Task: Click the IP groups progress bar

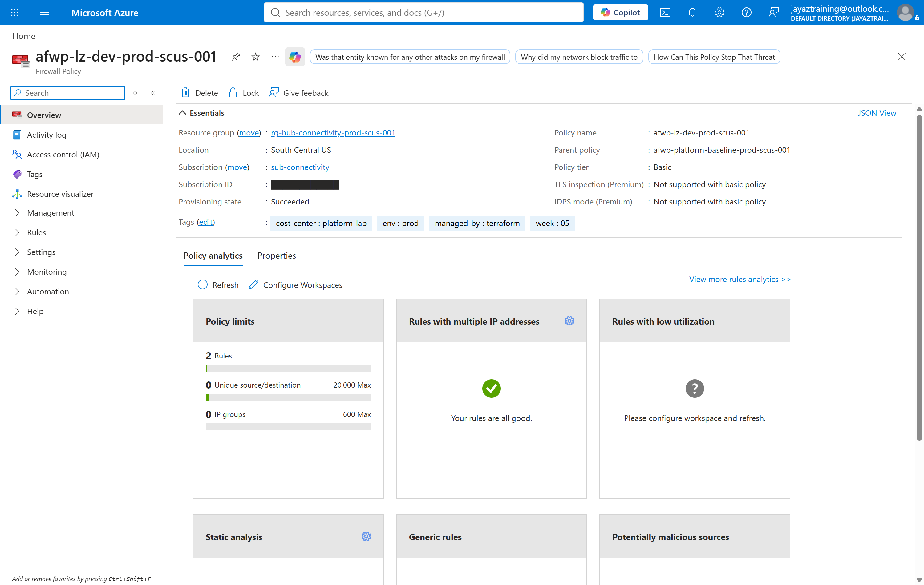Action: [x=288, y=426]
